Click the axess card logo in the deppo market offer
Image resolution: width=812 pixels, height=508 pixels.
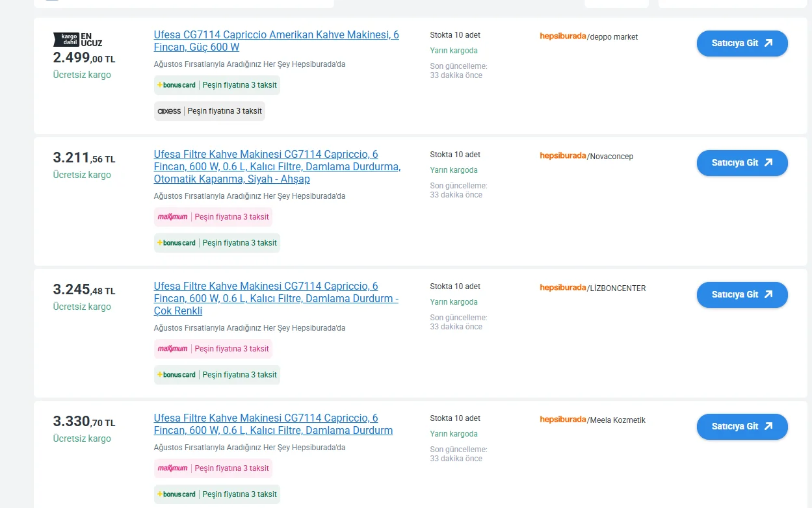coord(169,111)
